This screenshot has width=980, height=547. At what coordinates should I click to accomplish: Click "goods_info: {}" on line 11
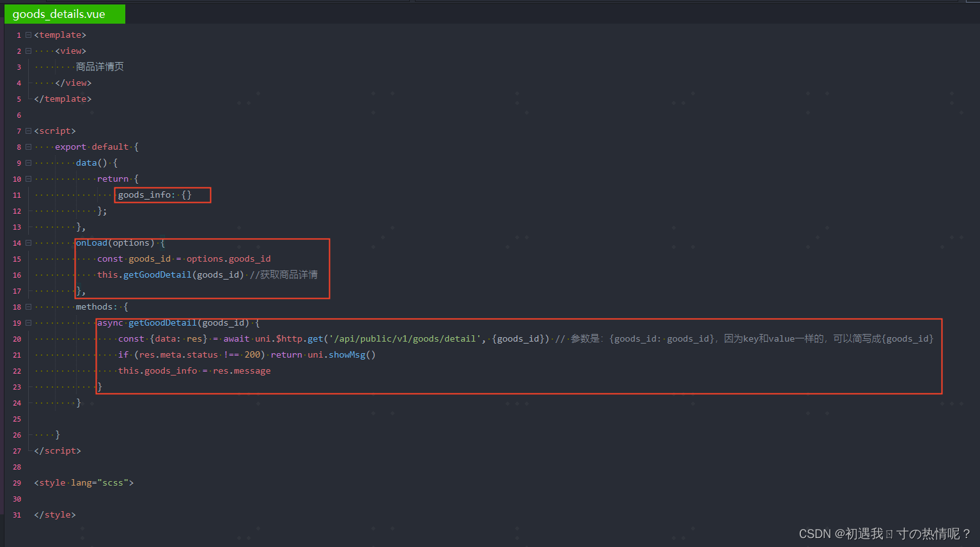[x=155, y=195]
